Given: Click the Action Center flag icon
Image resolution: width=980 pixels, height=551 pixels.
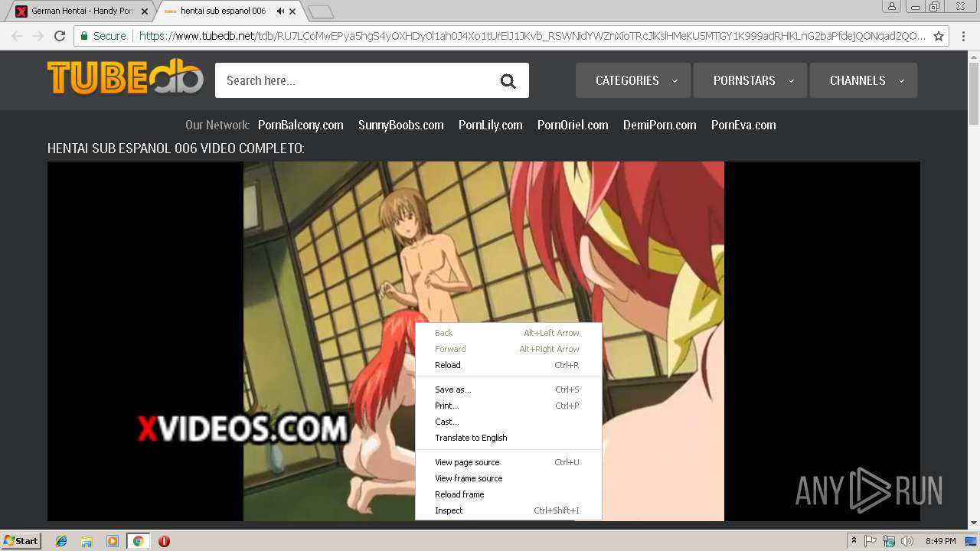Looking at the screenshot, I should [x=871, y=541].
